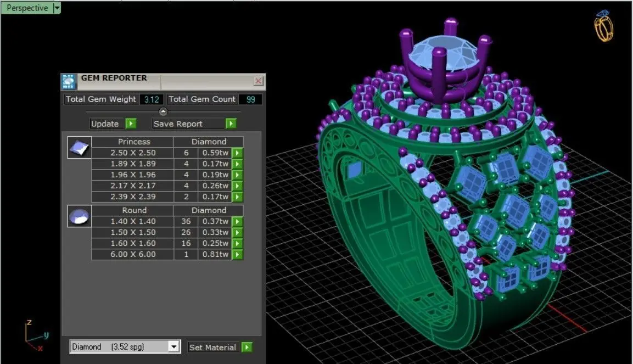Click the Set Material button label
The width and height of the screenshot is (633, 364).
pos(213,347)
